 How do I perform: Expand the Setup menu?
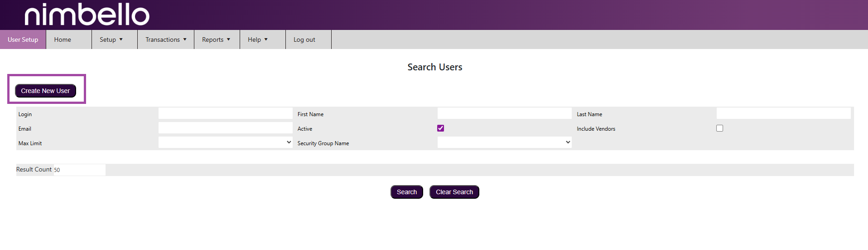(111, 39)
